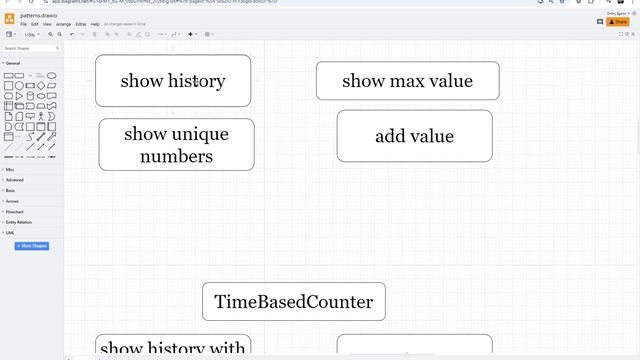The height and width of the screenshot is (360, 640).
Task: Select the 'show unique numbers' box
Action: (177, 144)
